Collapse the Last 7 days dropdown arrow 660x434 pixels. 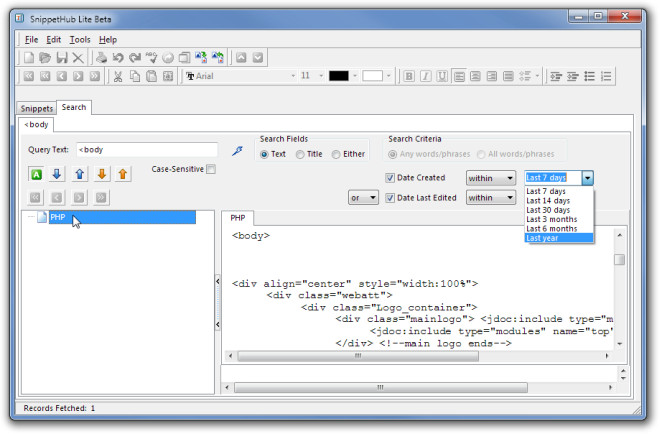click(x=588, y=178)
